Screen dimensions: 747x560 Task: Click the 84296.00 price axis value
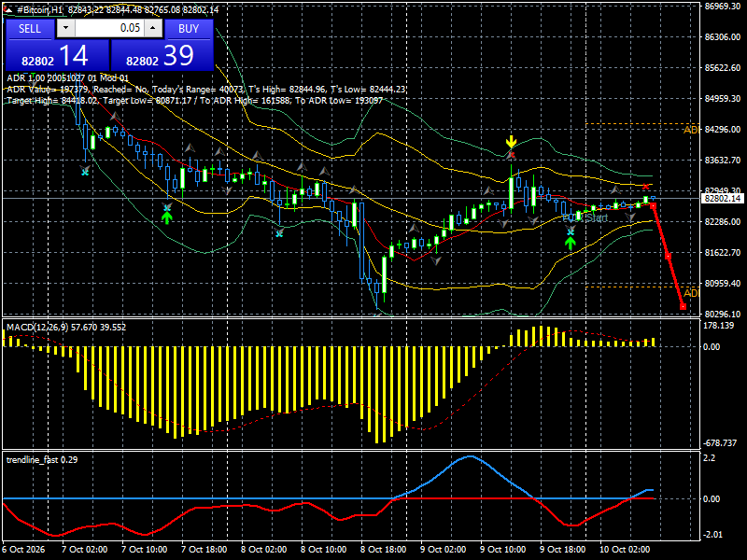(x=722, y=130)
